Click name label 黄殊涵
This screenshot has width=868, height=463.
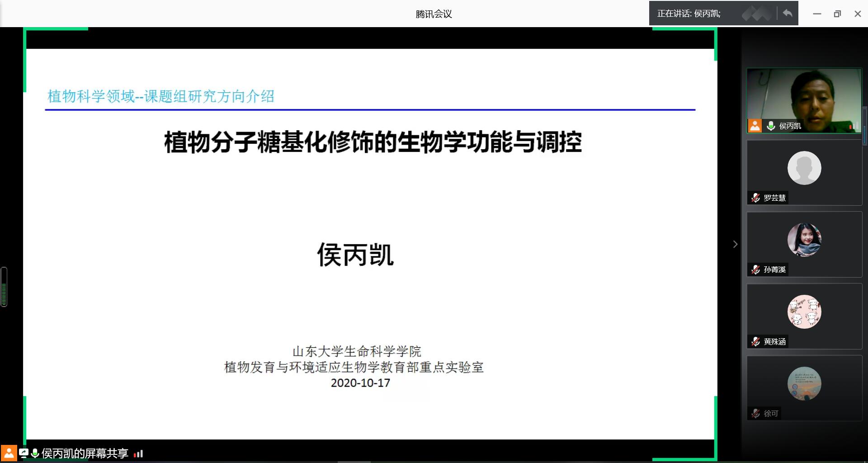pyautogui.click(x=774, y=341)
